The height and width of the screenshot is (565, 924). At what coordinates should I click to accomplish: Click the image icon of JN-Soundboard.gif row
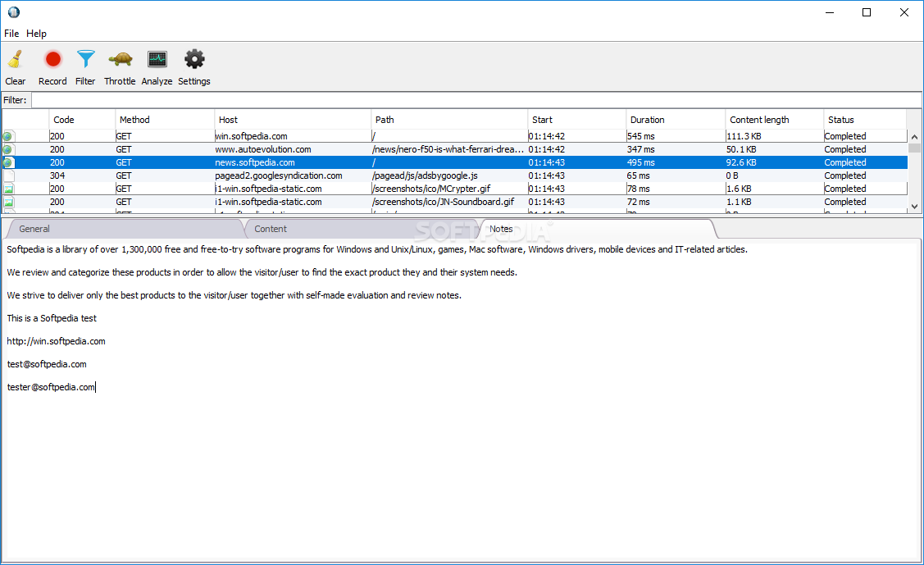[9, 202]
